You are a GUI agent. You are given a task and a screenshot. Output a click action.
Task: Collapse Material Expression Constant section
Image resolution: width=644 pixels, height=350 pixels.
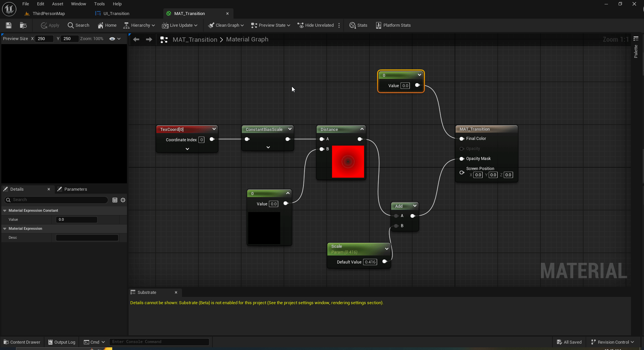pos(5,211)
